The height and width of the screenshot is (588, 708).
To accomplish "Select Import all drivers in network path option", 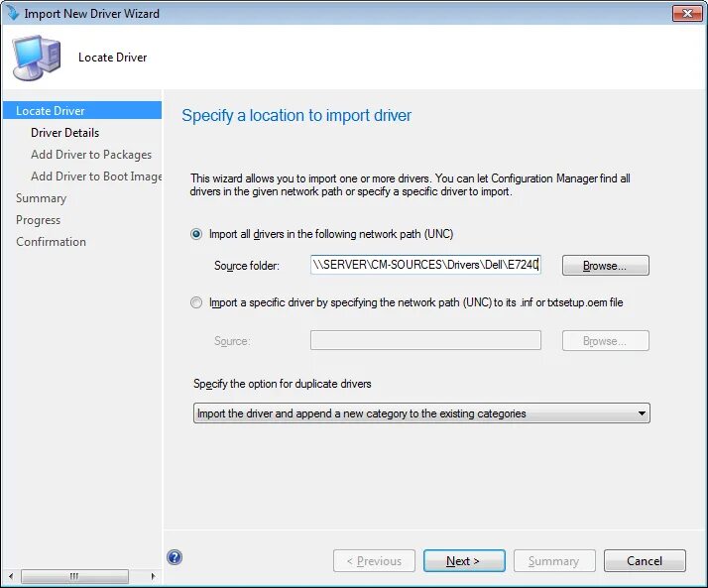I will [196, 234].
